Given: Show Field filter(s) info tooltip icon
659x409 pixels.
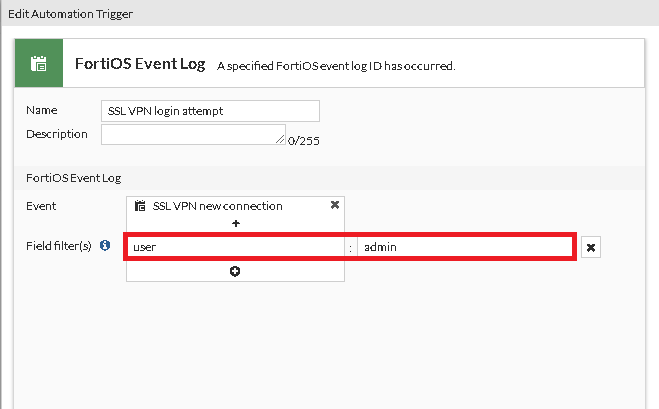Looking at the screenshot, I should point(105,245).
